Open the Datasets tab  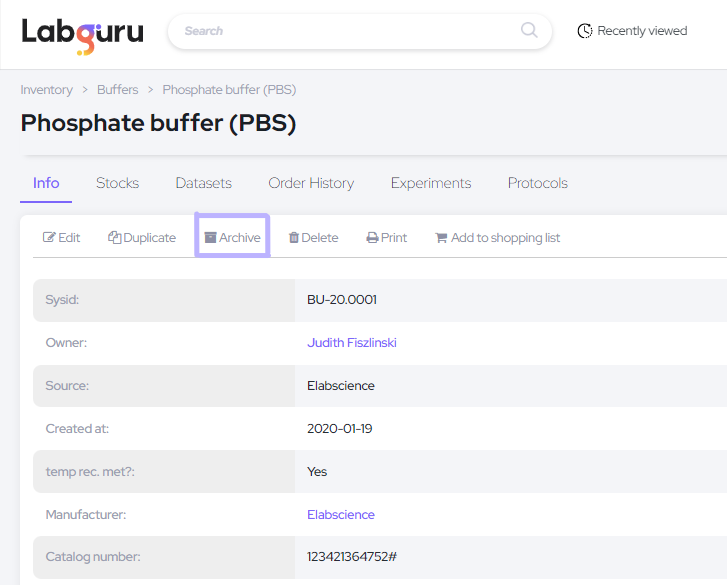[x=203, y=183]
